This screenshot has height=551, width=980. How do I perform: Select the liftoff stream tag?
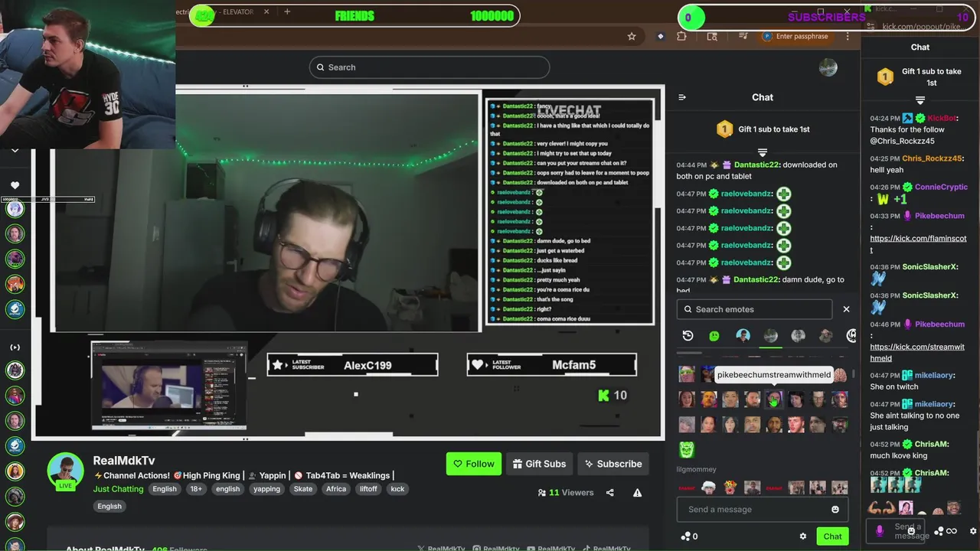(x=368, y=489)
